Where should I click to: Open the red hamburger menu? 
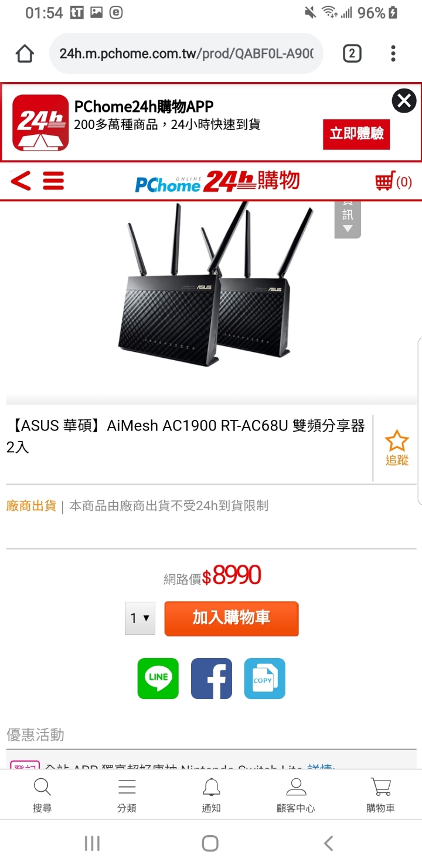[x=53, y=181]
